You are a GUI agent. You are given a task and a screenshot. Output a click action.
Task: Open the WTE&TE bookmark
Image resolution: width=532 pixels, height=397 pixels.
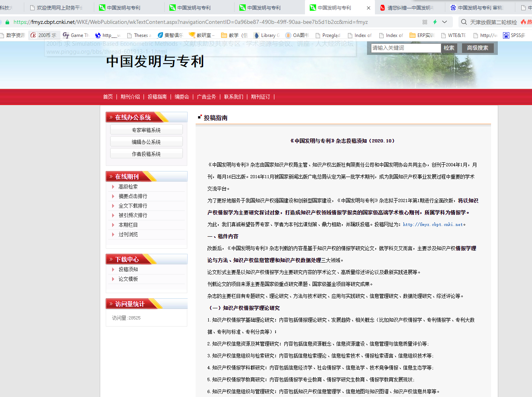(x=453, y=35)
